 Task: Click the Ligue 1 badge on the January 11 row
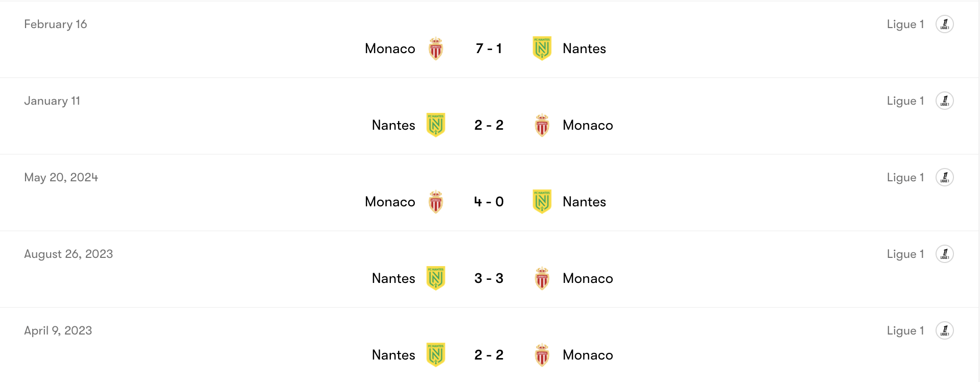[x=945, y=101]
